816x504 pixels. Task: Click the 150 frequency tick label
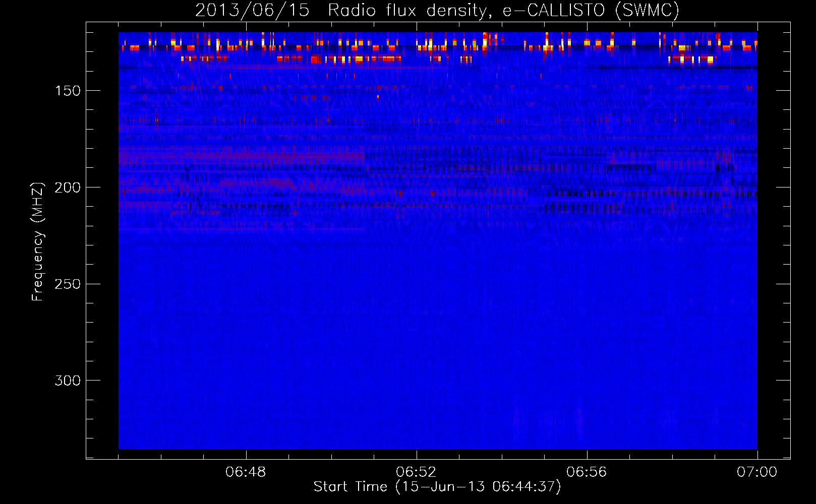click(68, 91)
